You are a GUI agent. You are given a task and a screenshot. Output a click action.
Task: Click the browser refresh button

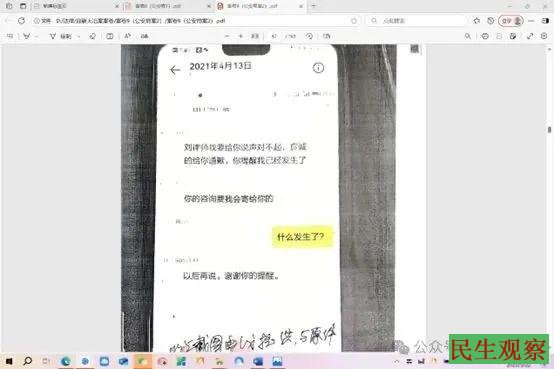22,21
